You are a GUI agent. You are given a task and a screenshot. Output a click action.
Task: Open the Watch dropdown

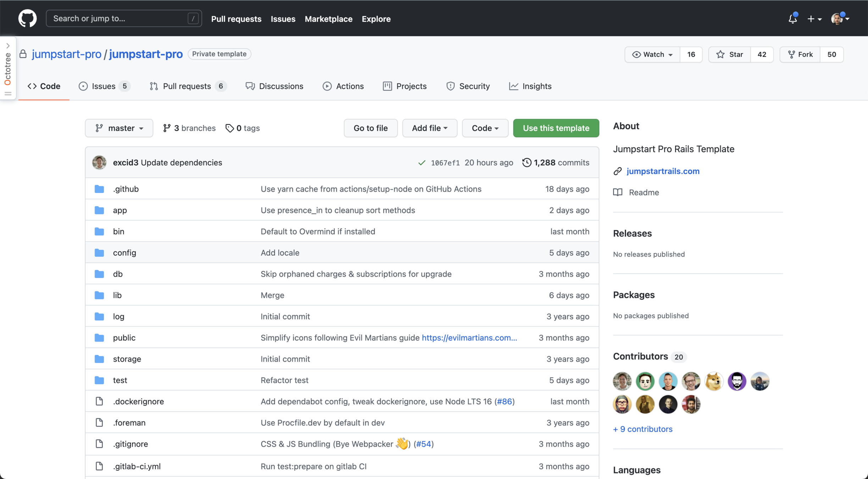pyautogui.click(x=652, y=54)
